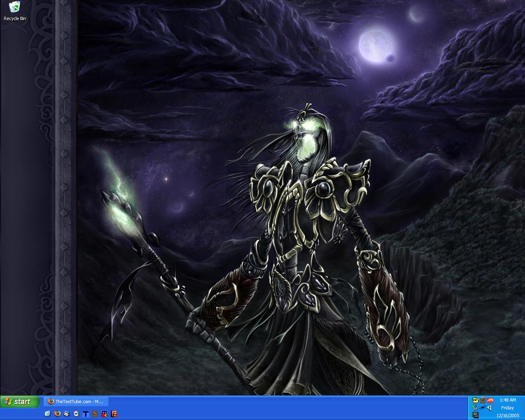525x420 pixels.
Task: Launch Firefox from Quick Launch bar
Action: [x=57, y=414]
